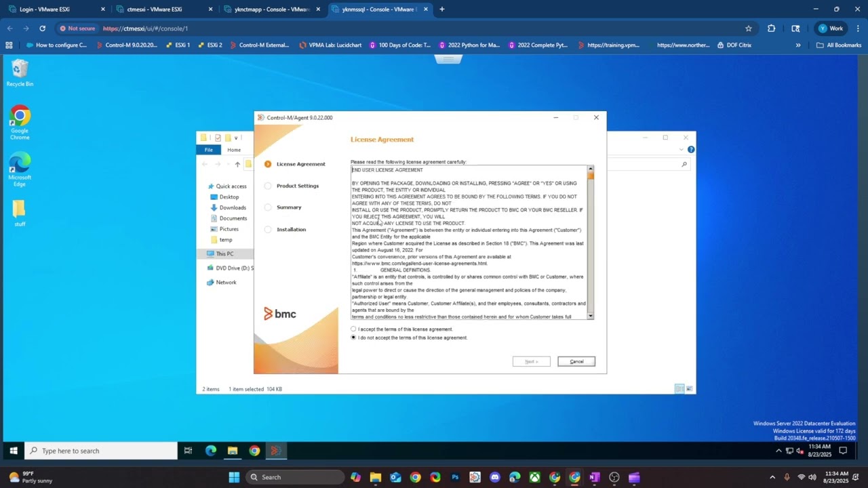The width and height of the screenshot is (868, 488).
Task: Click the File Explorer search magnifier icon
Action: [x=684, y=164]
